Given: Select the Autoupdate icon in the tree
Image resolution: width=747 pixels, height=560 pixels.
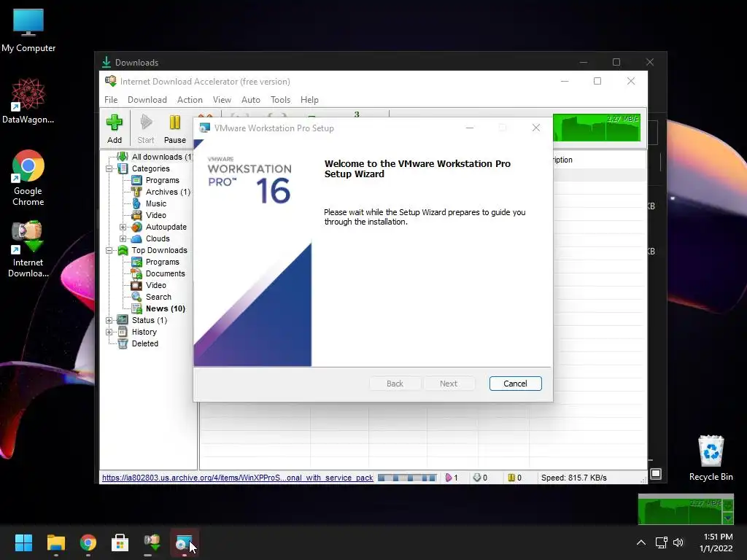Looking at the screenshot, I should [136, 227].
